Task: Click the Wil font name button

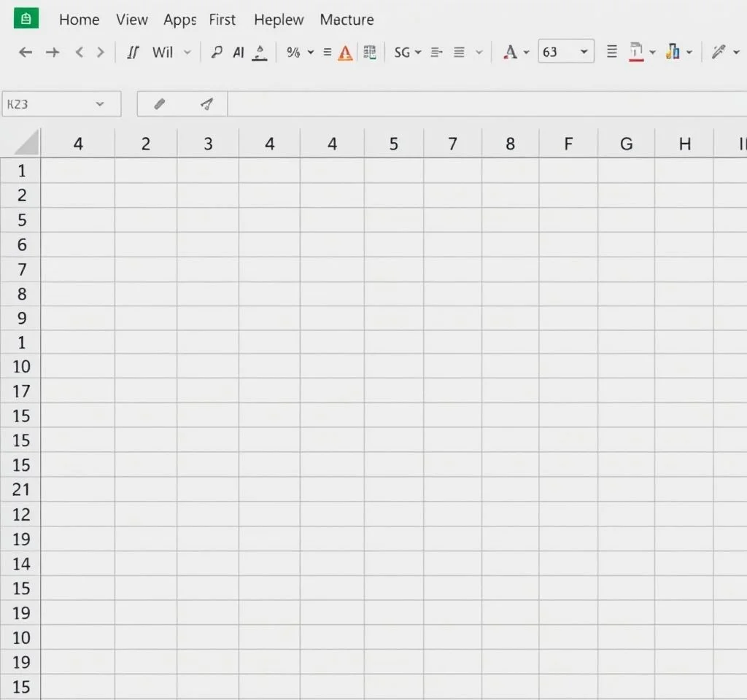Action: tap(163, 52)
